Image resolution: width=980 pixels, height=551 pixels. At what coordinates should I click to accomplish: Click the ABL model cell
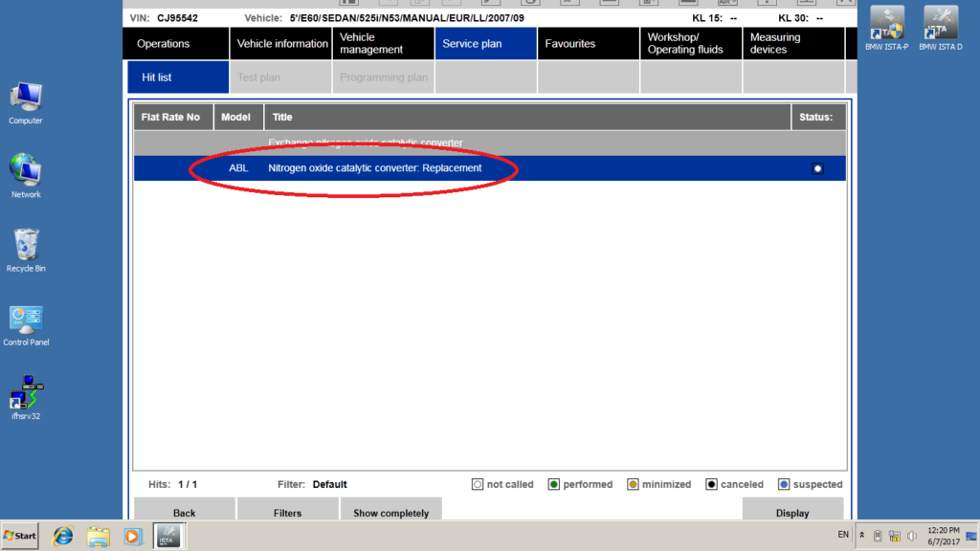click(238, 168)
